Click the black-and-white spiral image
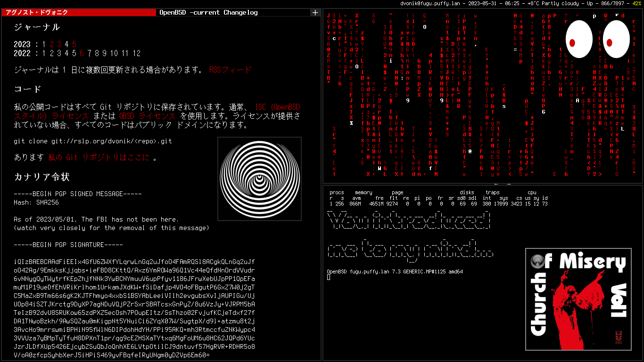 pyautogui.click(x=259, y=179)
